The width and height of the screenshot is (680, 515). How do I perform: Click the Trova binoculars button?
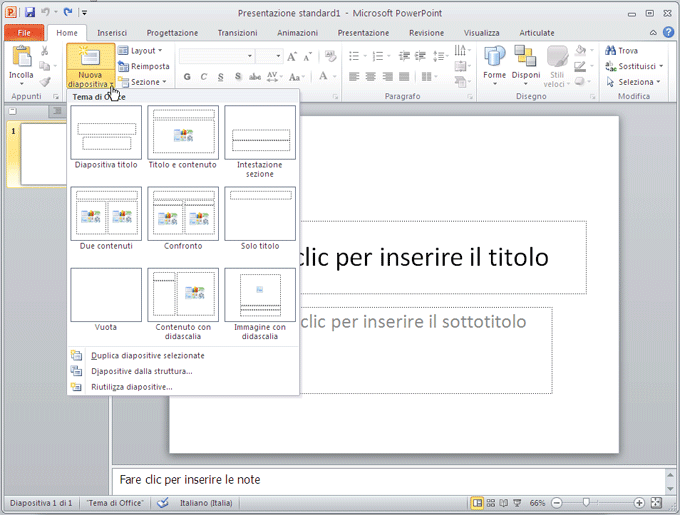621,51
